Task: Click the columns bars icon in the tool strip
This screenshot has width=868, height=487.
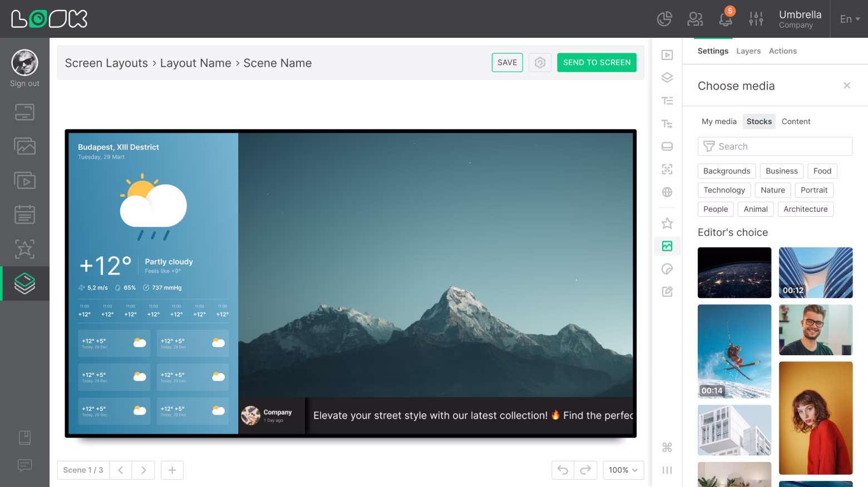Action: 667,470
